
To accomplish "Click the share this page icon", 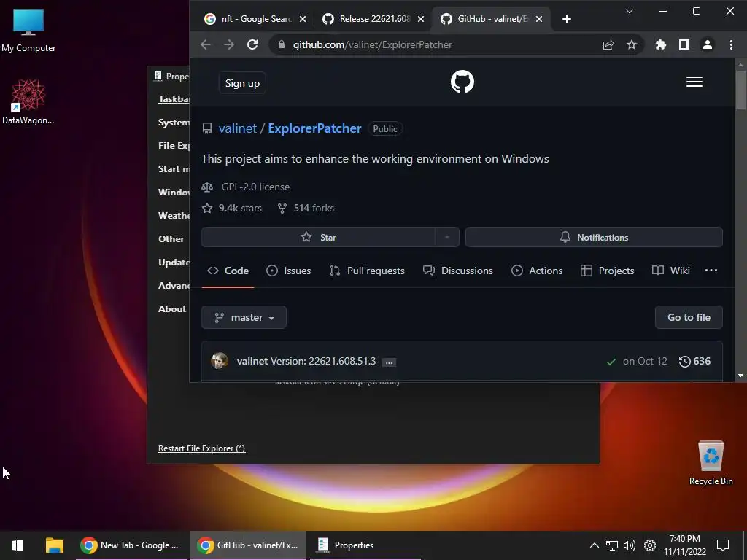I will pyautogui.click(x=608, y=44).
